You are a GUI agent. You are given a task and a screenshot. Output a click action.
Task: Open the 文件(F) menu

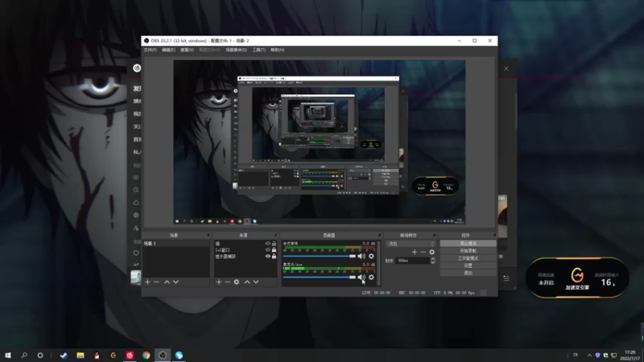click(150, 50)
